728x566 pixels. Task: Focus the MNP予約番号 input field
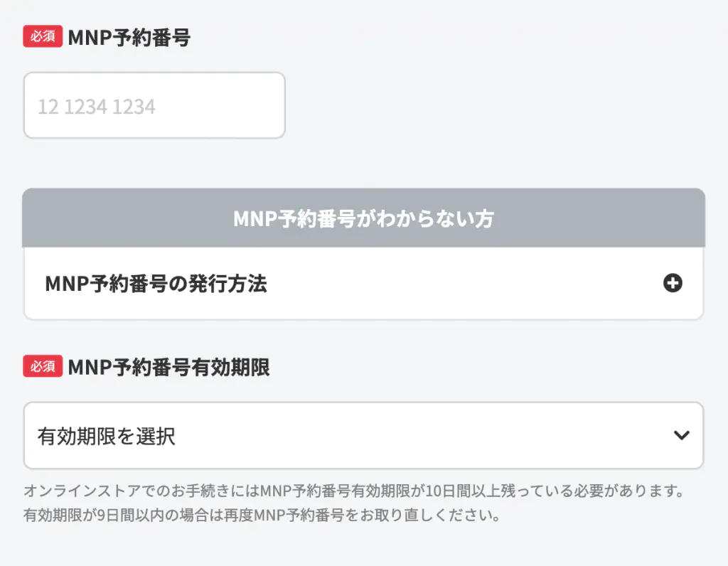pyautogui.click(x=154, y=105)
